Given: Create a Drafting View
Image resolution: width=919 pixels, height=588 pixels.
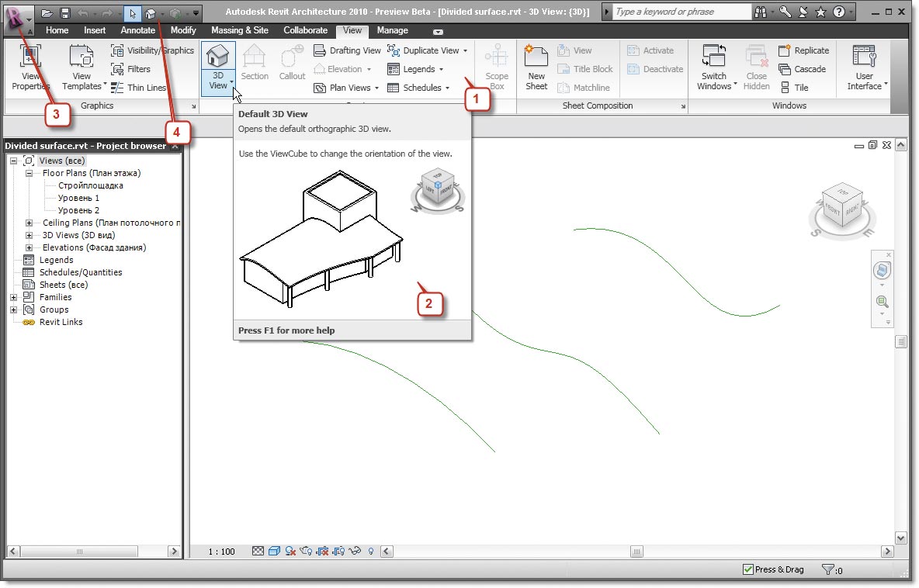Looking at the screenshot, I should [x=347, y=50].
